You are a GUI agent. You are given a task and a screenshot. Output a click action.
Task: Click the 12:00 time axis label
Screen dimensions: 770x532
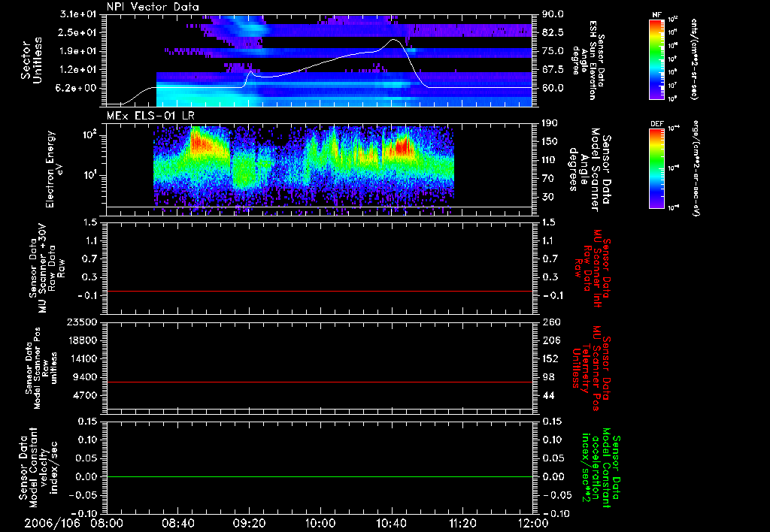(534, 523)
